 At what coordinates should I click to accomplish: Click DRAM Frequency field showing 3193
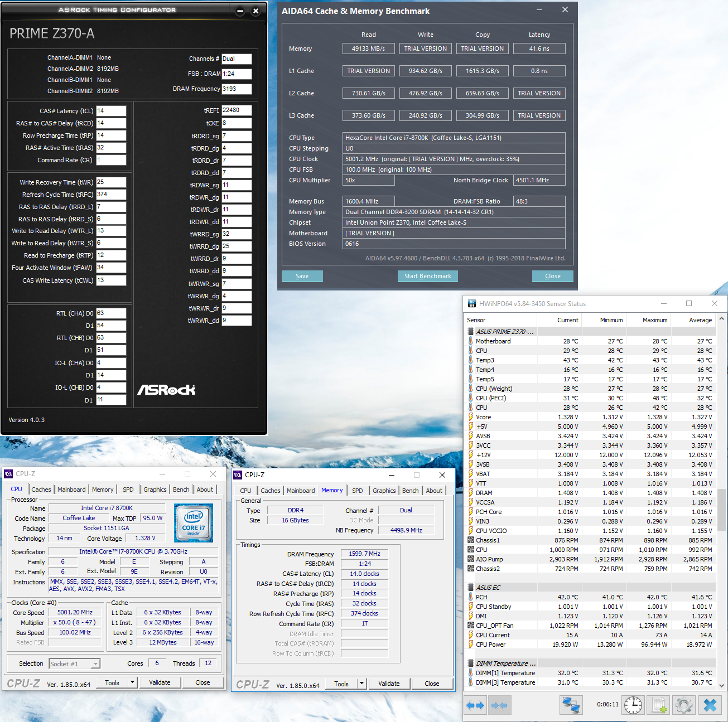(237, 89)
